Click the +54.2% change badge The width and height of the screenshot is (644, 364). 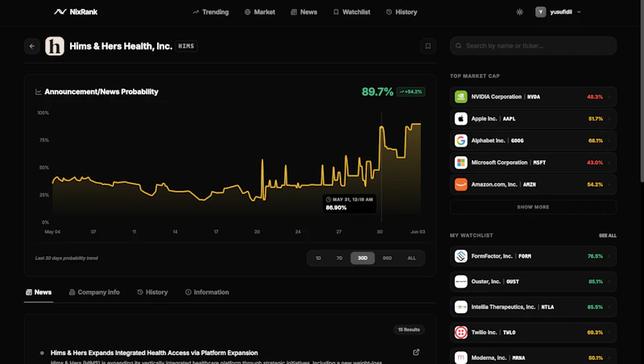(411, 92)
